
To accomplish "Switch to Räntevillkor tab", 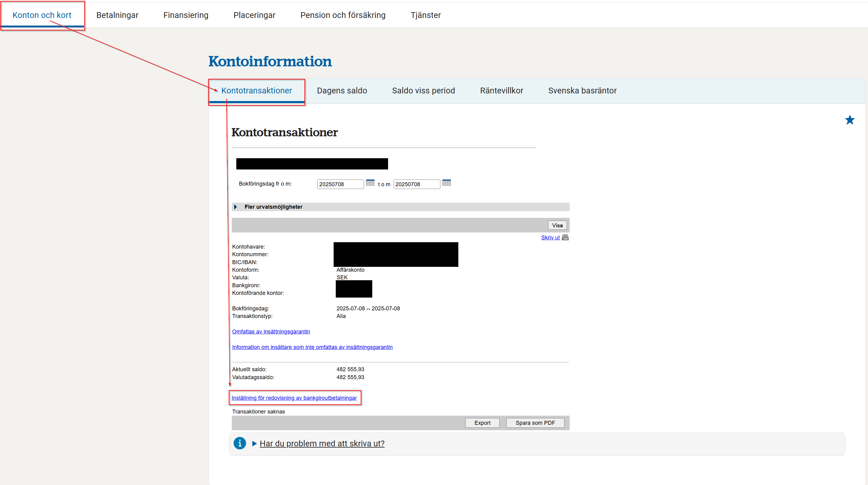I will [502, 91].
